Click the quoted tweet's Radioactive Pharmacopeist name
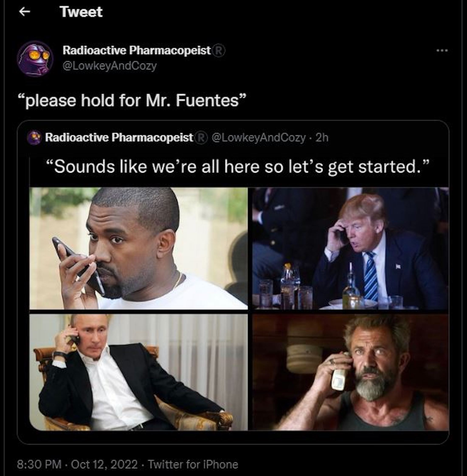The width and height of the screenshot is (467, 476). pyautogui.click(x=119, y=138)
